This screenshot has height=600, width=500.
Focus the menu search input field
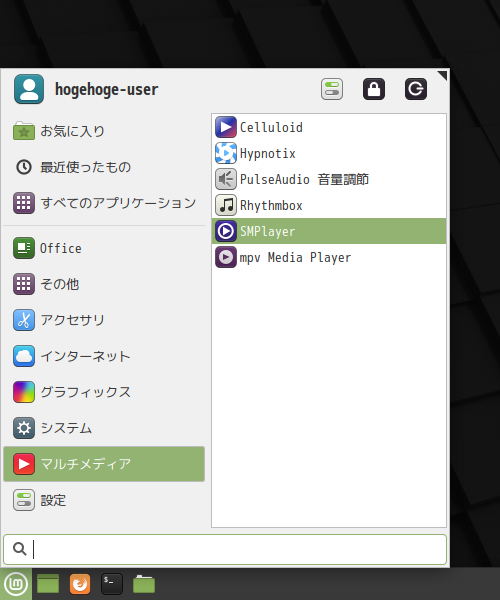(225, 549)
